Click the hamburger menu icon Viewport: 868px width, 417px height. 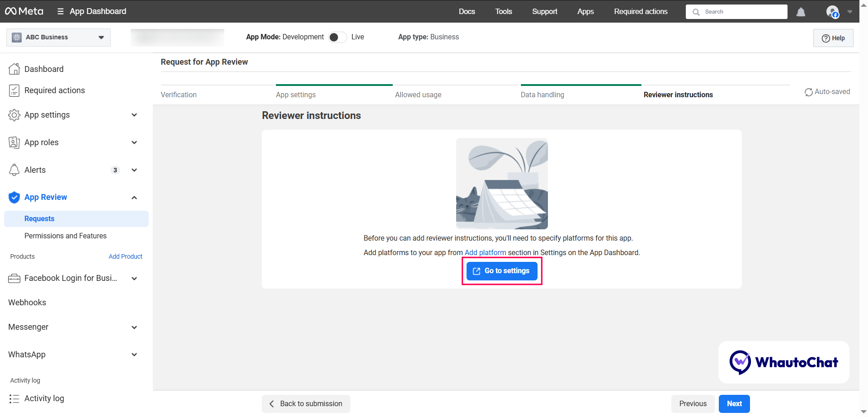pos(60,11)
